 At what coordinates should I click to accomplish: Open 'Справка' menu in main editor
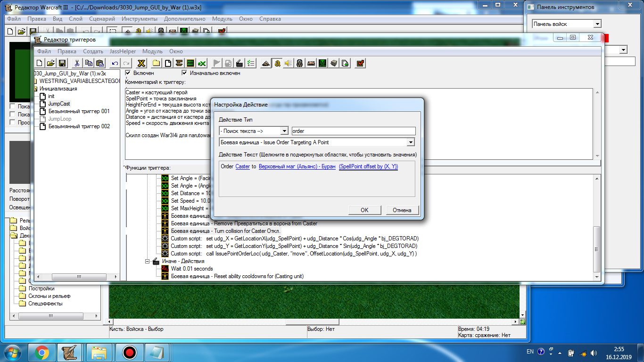[270, 19]
